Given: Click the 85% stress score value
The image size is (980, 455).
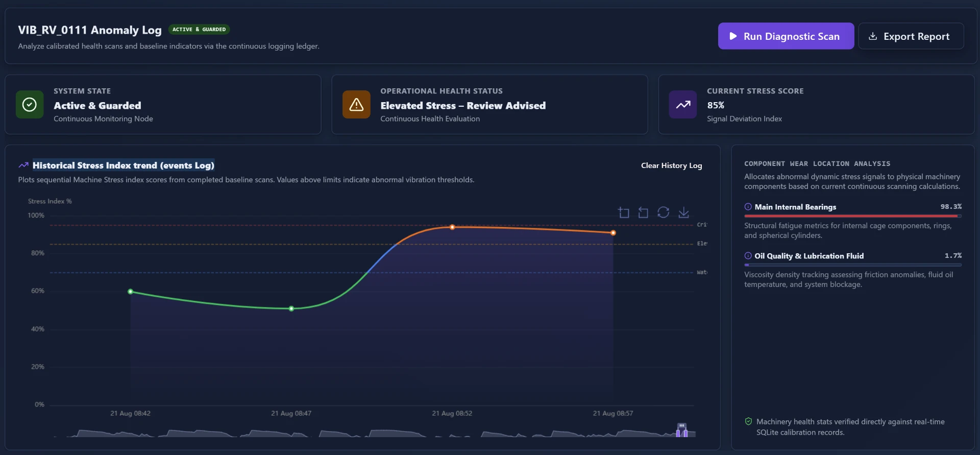Looking at the screenshot, I should [x=716, y=105].
